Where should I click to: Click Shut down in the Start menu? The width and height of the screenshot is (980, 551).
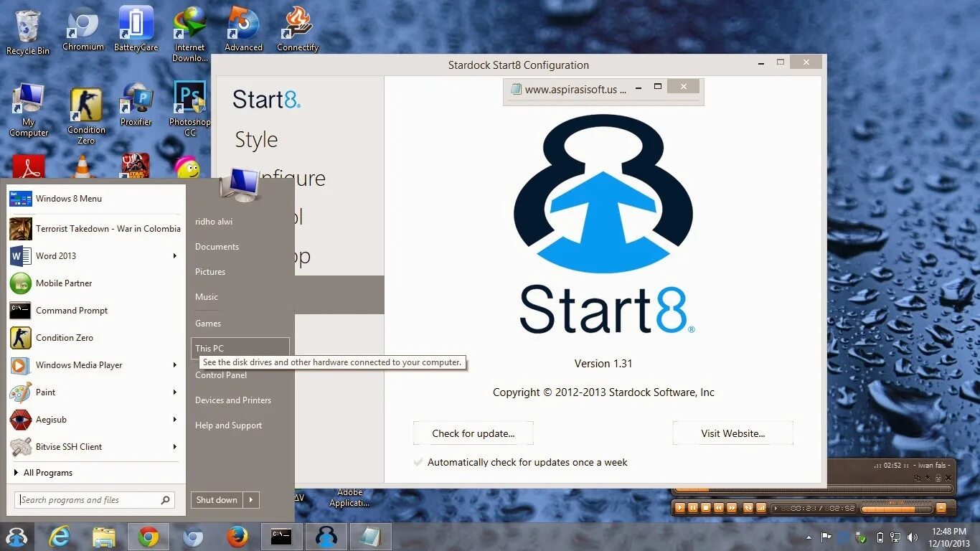click(x=217, y=500)
